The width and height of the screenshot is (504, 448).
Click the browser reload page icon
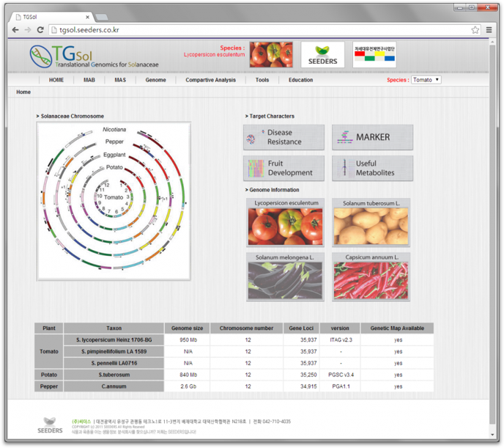click(40, 30)
